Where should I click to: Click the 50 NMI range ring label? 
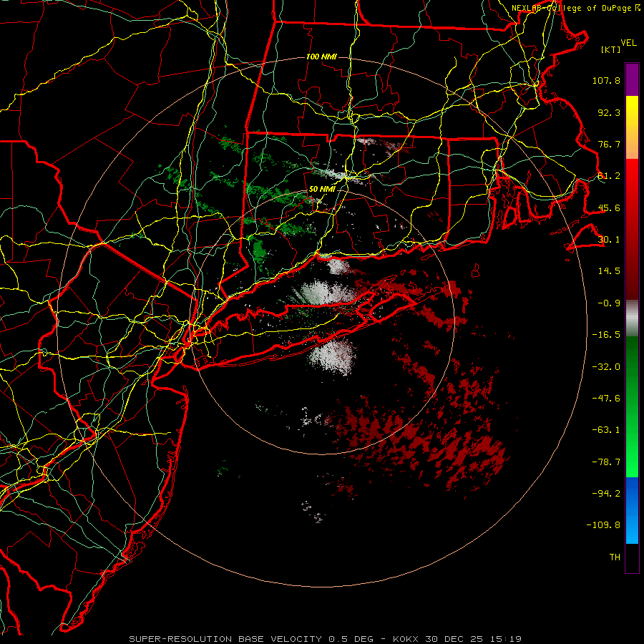(x=323, y=190)
